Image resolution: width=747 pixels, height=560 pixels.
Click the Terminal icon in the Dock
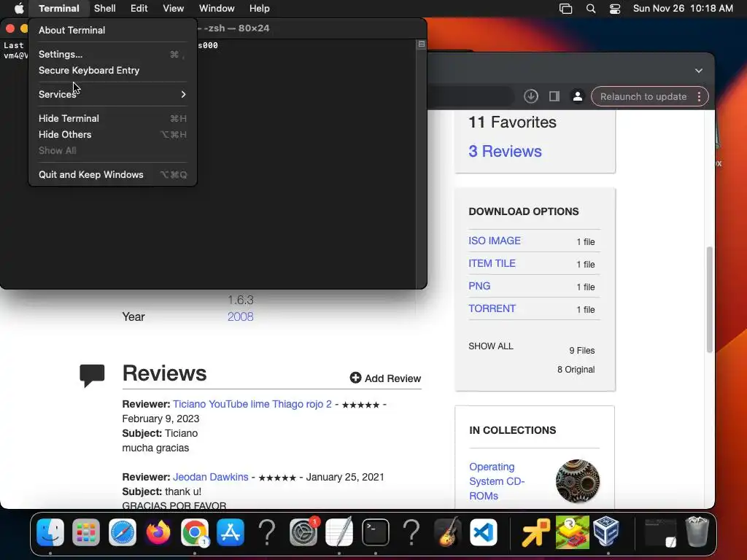(376, 532)
